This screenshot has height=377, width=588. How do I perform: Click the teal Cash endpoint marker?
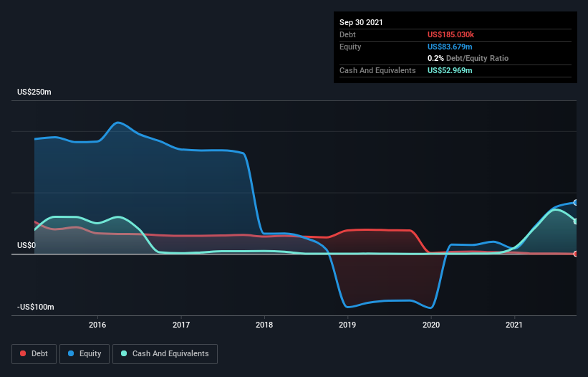pyautogui.click(x=576, y=221)
